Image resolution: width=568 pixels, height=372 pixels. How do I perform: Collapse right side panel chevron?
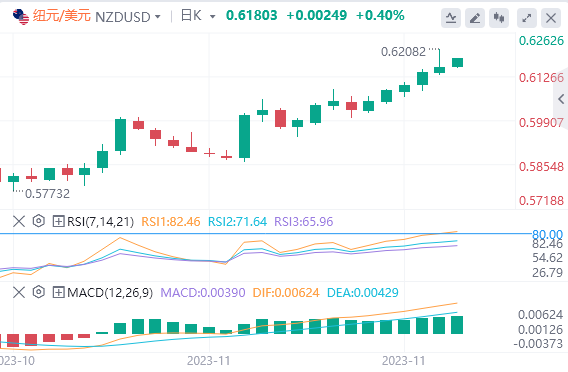561,99
